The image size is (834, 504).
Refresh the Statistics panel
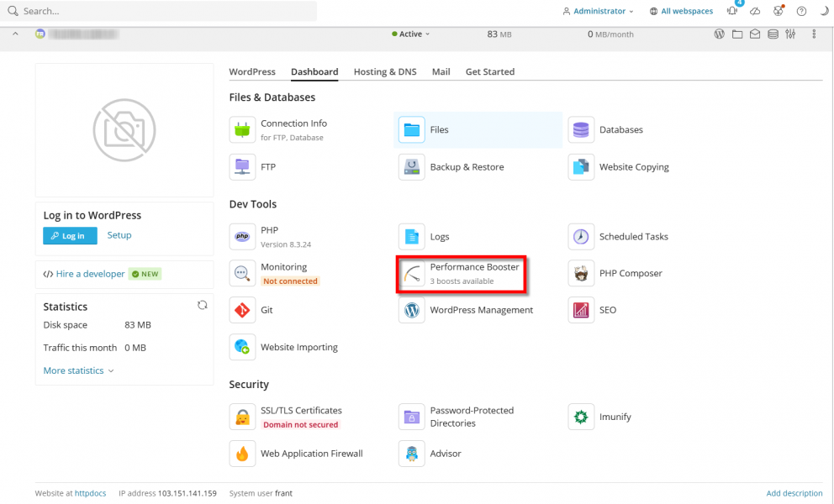click(202, 305)
